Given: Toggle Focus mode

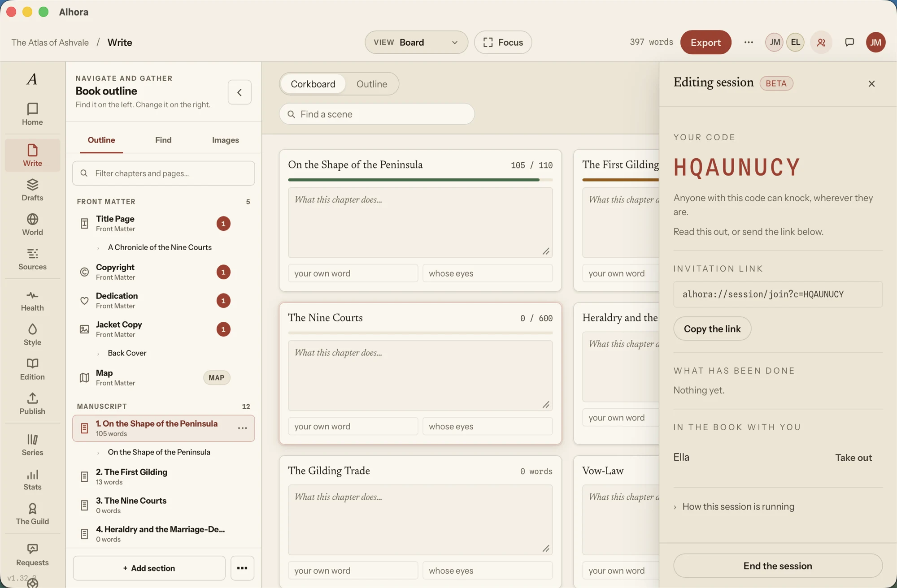Looking at the screenshot, I should pyautogui.click(x=503, y=42).
